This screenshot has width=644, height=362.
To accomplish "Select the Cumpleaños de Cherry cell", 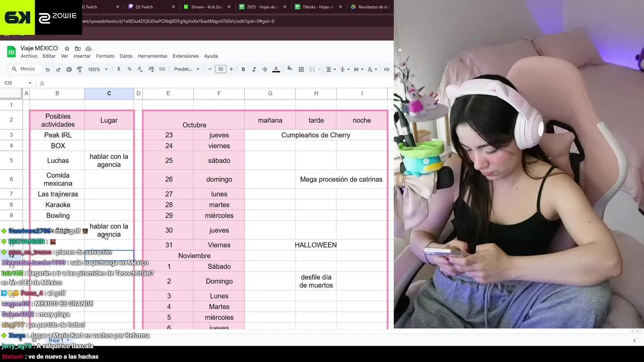I will 316,135.
